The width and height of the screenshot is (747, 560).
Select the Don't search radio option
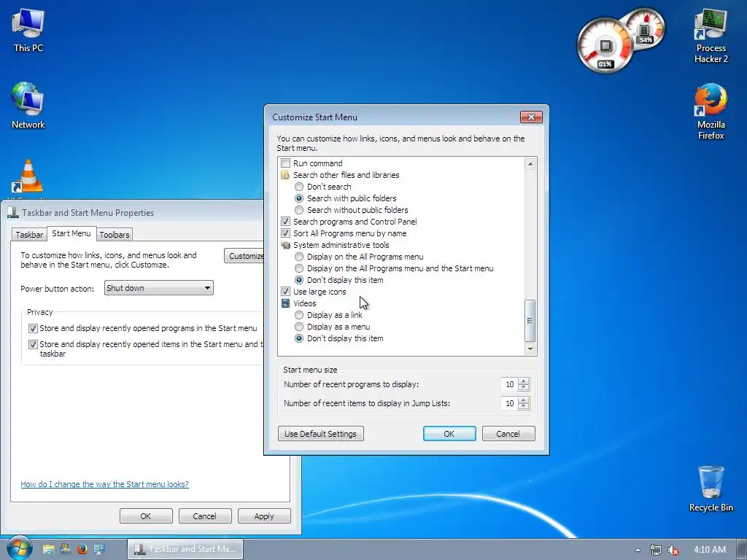click(x=298, y=187)
